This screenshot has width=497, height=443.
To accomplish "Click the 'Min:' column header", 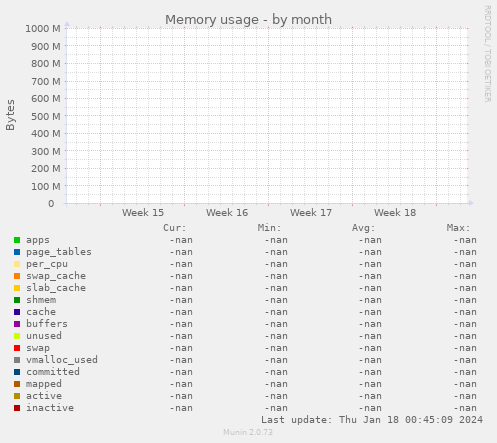I will (269, 228).
